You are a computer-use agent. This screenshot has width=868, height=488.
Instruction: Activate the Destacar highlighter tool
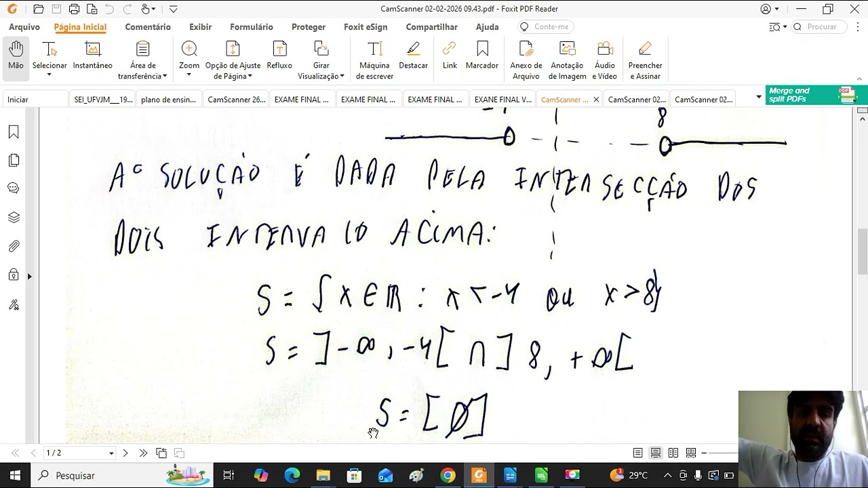[413, 56]
